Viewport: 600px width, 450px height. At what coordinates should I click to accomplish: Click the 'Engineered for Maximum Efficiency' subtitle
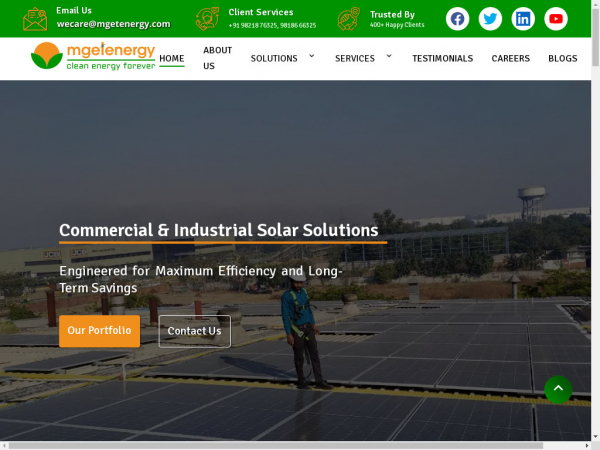(201, 279)
